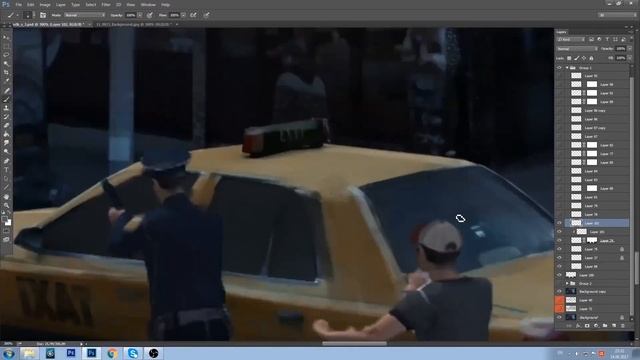The image size is (640, 360).
Task: Open the Image menu
Action: pos(45,4)
